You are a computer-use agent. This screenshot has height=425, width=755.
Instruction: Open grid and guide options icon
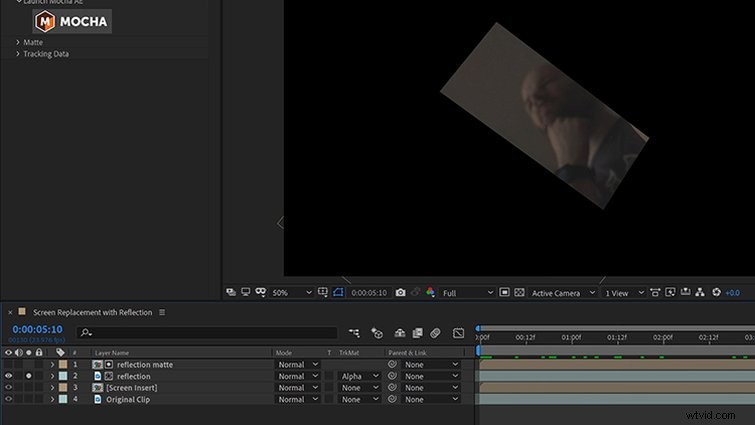tap(323, 292)
